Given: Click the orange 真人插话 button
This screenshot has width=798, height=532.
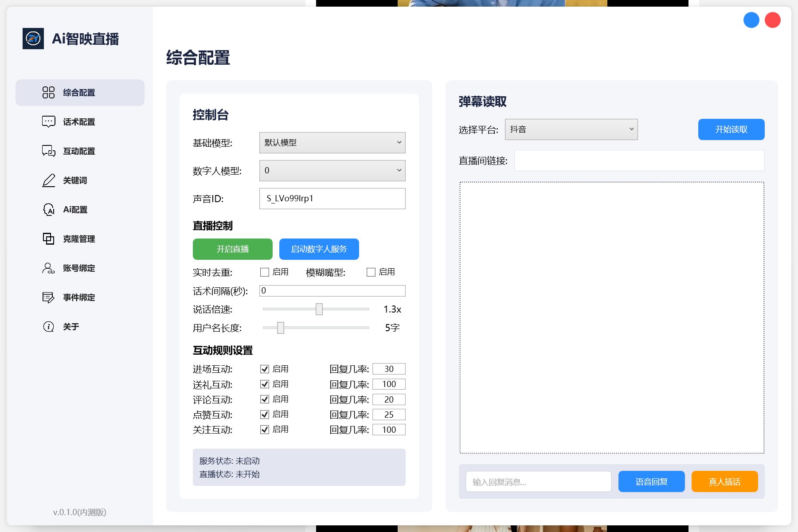Looking at the screenshot, I should [725, 481].
